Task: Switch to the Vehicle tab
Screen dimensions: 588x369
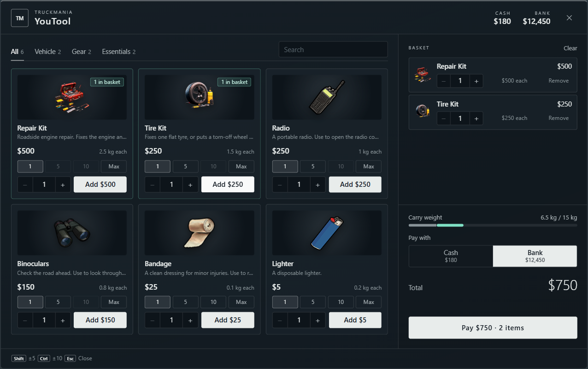Action: [48, 52]
